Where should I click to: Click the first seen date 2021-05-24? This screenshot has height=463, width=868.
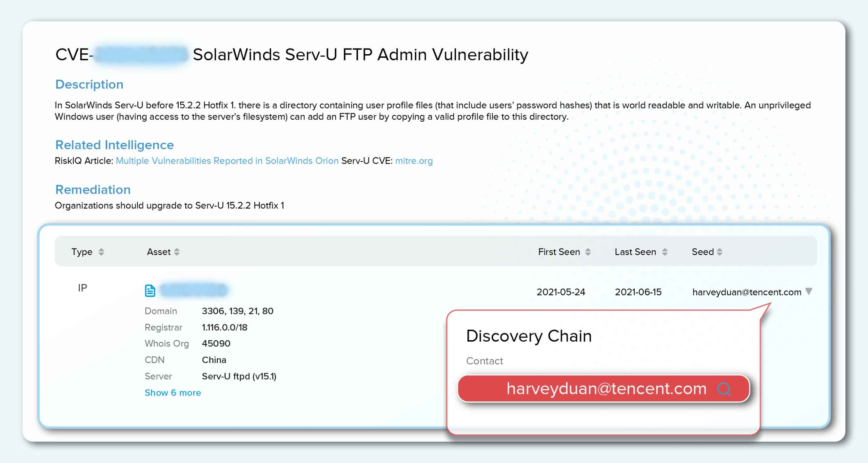[561, 292]
